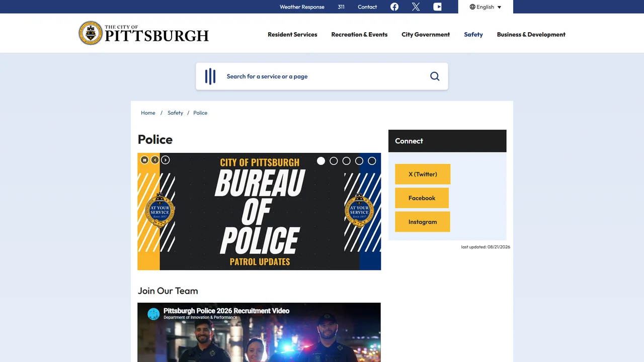
Task: Open the X social icon in top bar
Action: [416, 7]
